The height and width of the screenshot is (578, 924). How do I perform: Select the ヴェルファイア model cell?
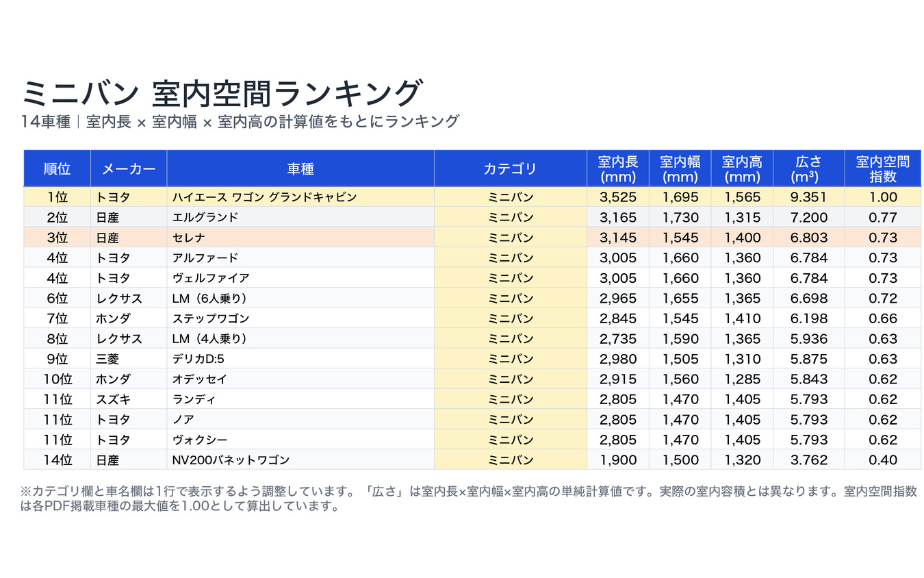pyautogui.click(x=300, y=278)
